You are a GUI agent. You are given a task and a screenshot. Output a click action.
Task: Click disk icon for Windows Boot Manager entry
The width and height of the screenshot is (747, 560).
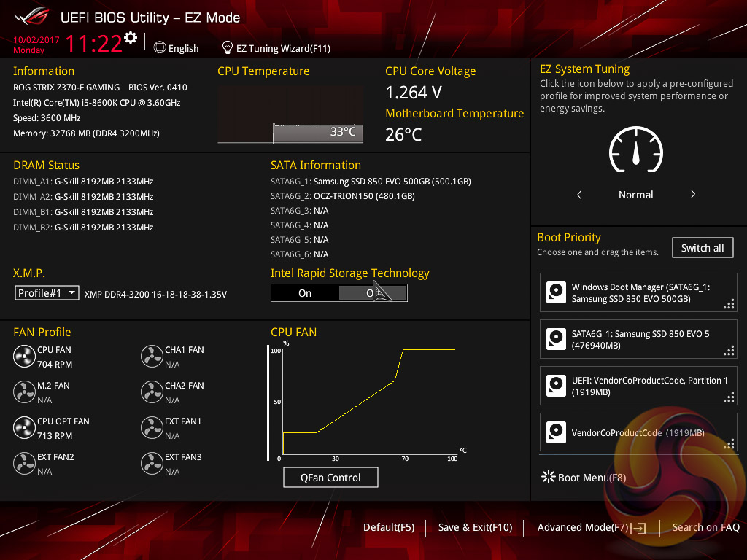pos(556,292)
